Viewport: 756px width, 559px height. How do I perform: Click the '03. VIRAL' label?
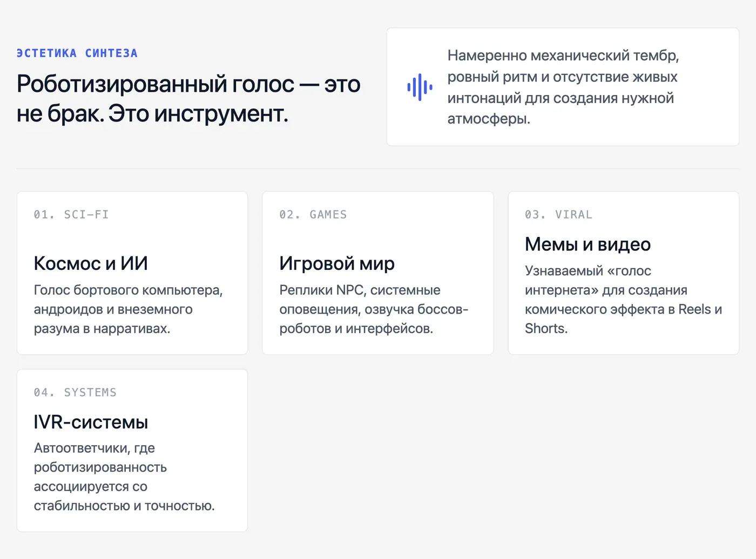(559, 215)
